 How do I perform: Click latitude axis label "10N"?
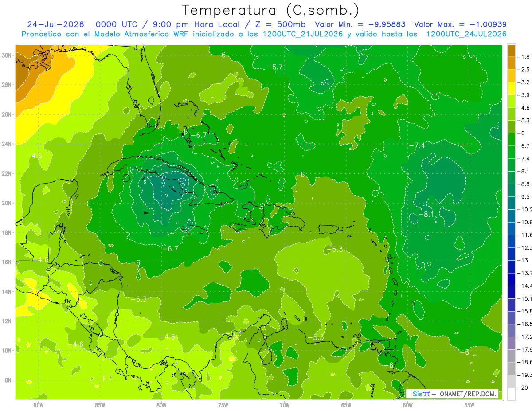[x=8, y=351]
